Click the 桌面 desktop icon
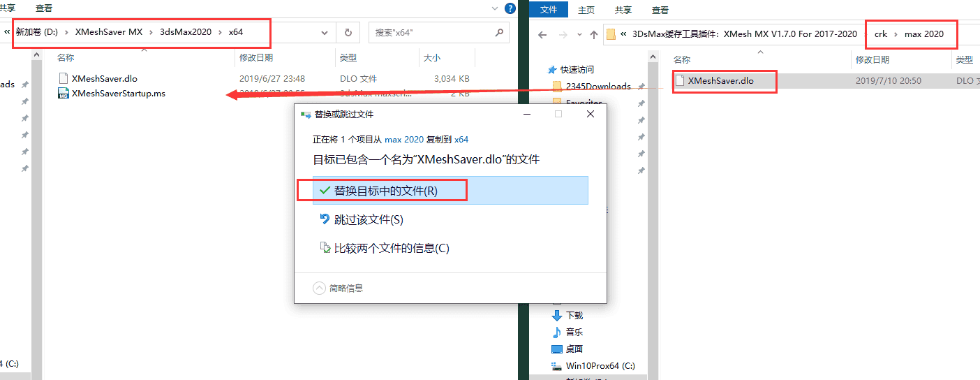Viewport: 980px width, 380px height. (557, 349)
